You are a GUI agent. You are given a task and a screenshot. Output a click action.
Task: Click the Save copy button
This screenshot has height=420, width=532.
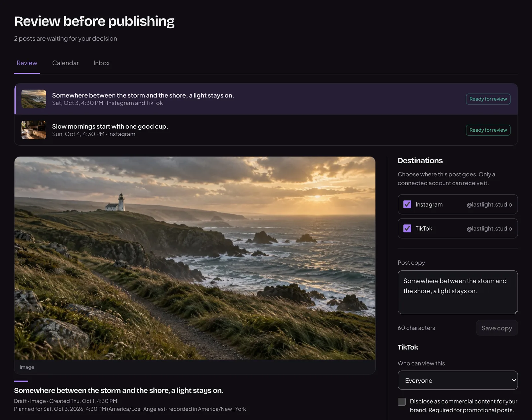pyautogui.click(x=497, y=328)
